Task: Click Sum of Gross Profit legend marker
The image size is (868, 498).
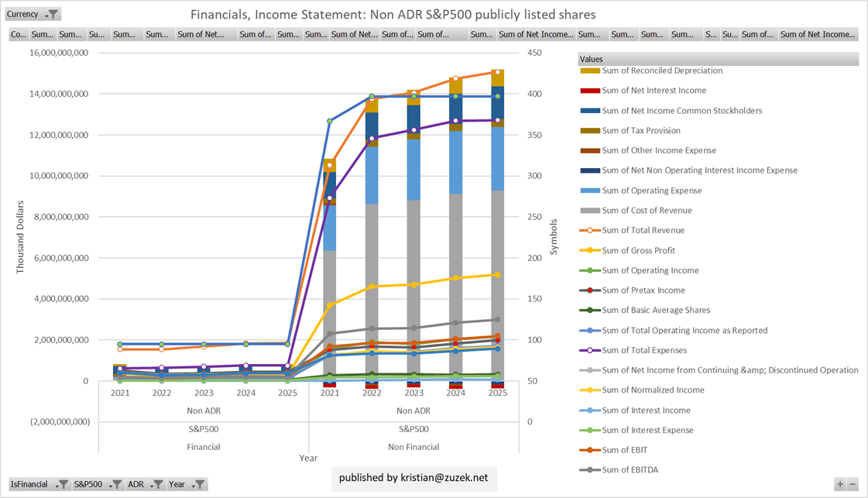Action: tap(590, 250)
